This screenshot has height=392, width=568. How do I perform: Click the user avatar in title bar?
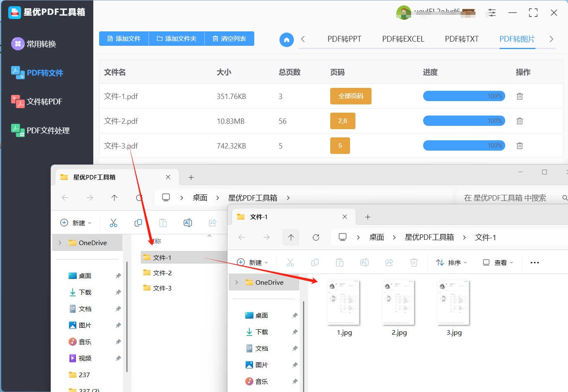click(403, 13)
